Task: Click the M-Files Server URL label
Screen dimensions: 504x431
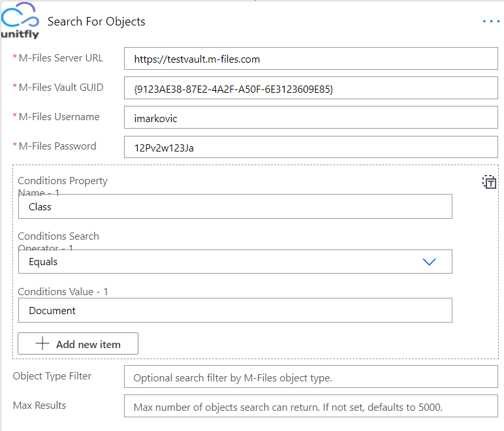Action: coord(61,58)
